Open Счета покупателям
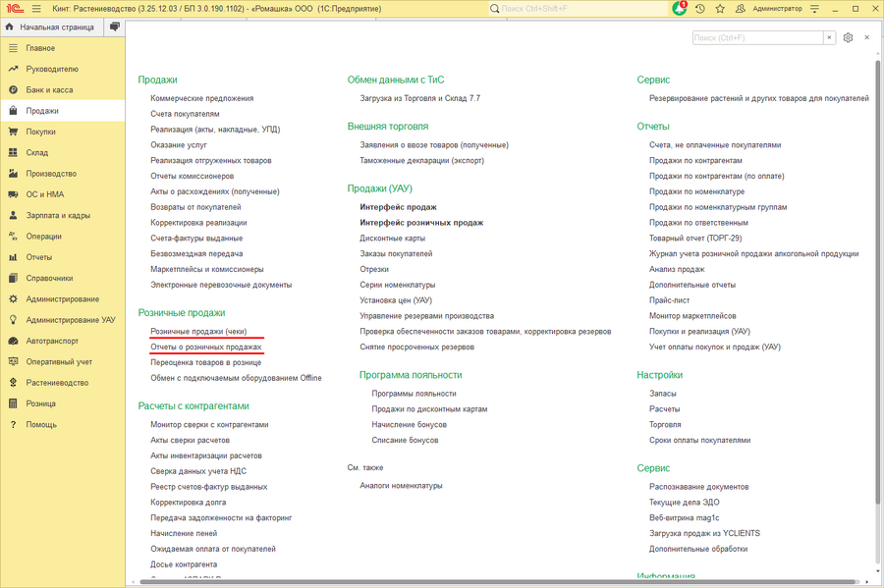This screenshot has height=588, width=884. [x=185, y=114]
